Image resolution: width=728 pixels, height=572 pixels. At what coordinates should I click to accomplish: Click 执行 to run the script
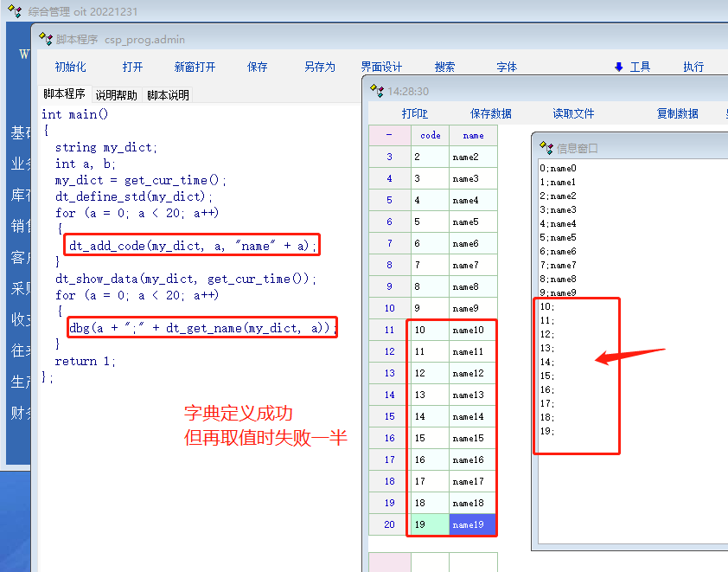click(693, 67)
